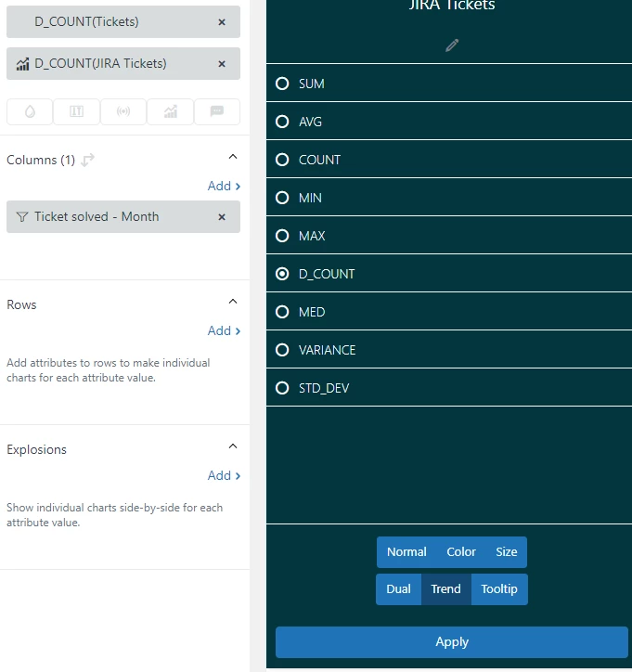632x672 pixels.
Task: Collapse the Explosions section
Action: click(x=233, y=446)
